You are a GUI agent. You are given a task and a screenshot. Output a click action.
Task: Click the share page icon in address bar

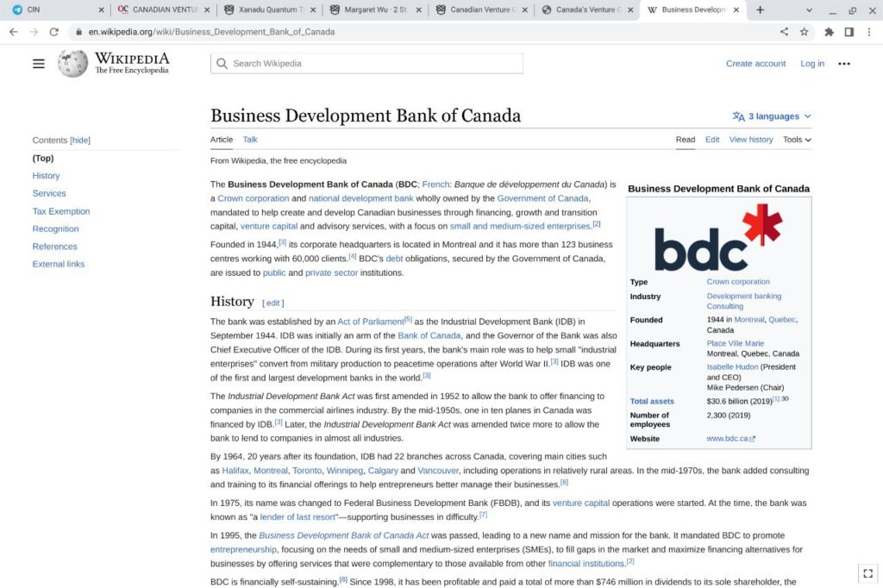tap(784, 32)
